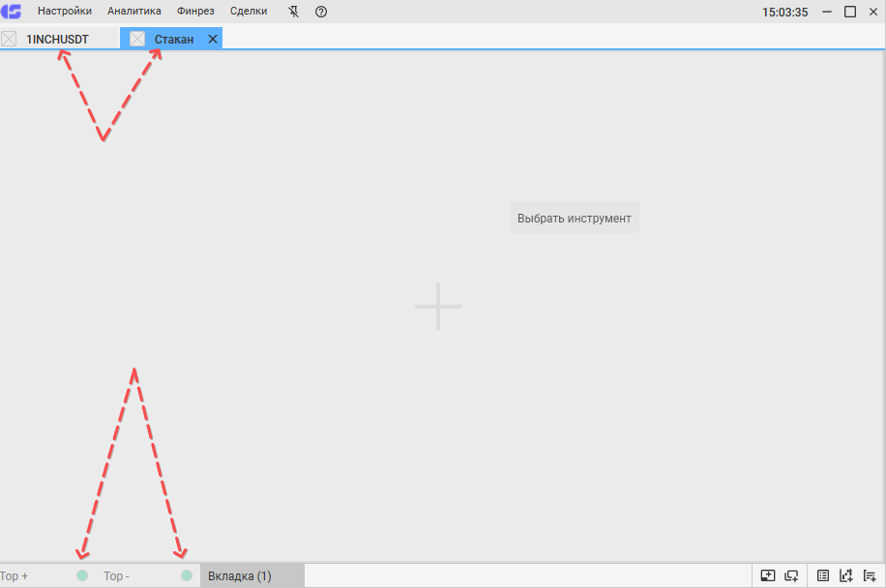The image size is (886, 588).
Task: Open the Финрез menu
Action: [195, 12]
